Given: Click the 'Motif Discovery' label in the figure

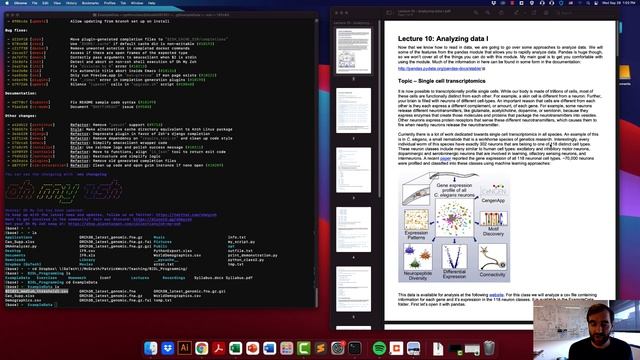Looking at the screenshot, I should tap(493, 231).
